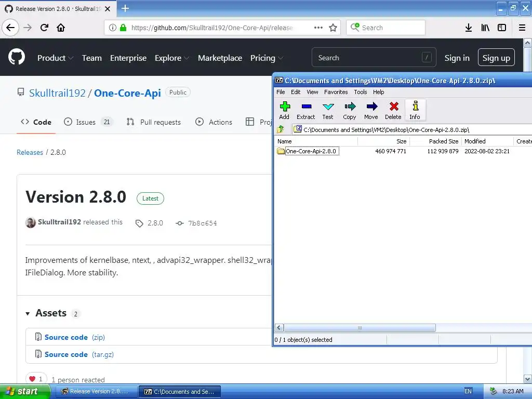Go back in Firefox
Image resolution: width=532 pixels, height=399 pixels.
point(10,28)
